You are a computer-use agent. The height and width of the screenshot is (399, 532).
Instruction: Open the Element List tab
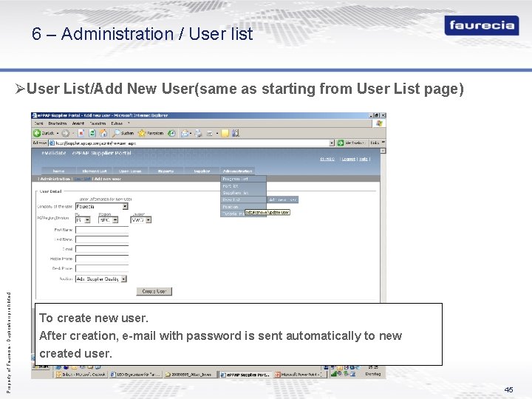pos(95,171)
